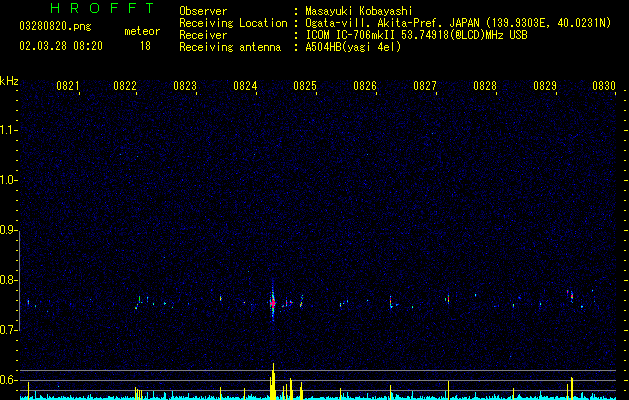Click the 0.6 kHz frequency label

click(x=9, y=380)
